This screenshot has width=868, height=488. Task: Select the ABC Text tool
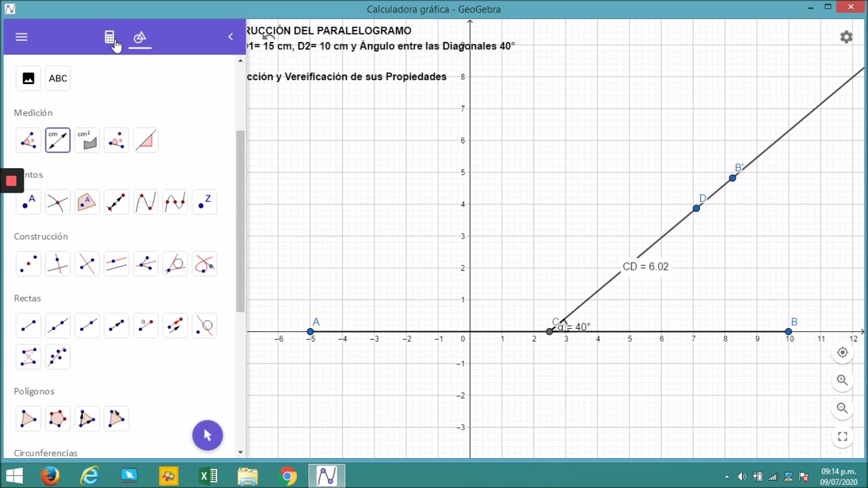[x=58, y=78]
